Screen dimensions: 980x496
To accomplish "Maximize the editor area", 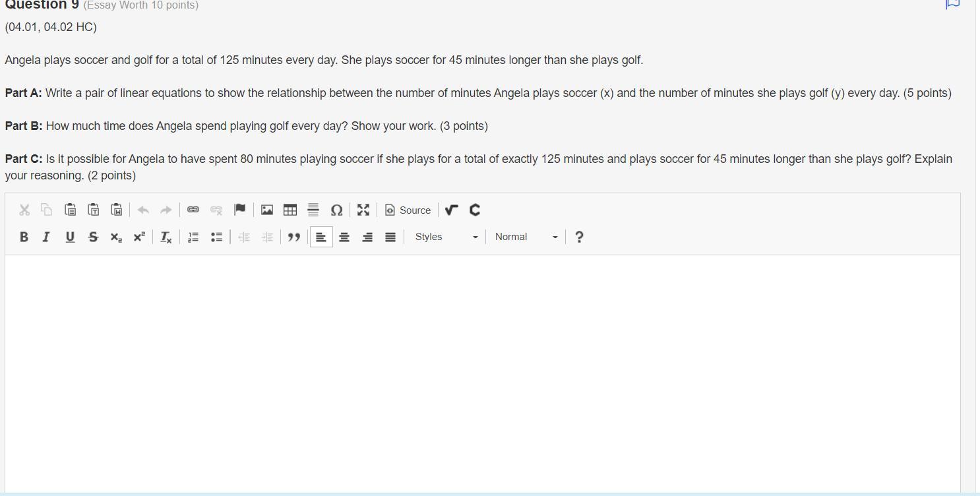I will pyautogui.click(x=363, y=210).
